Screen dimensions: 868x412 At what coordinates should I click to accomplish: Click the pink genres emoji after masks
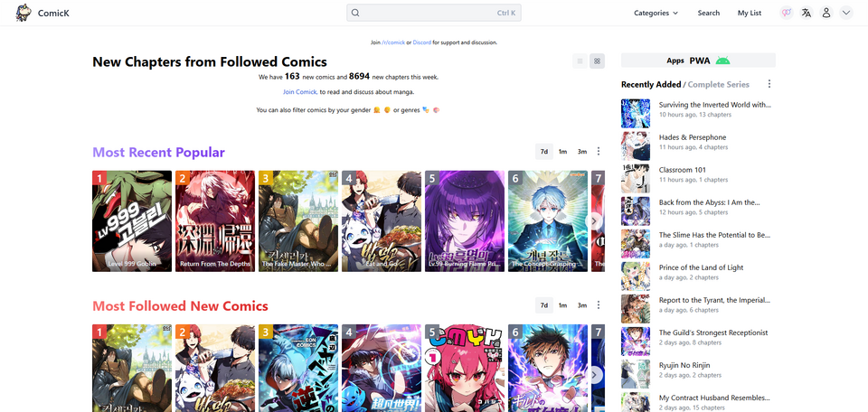(436, 110)
